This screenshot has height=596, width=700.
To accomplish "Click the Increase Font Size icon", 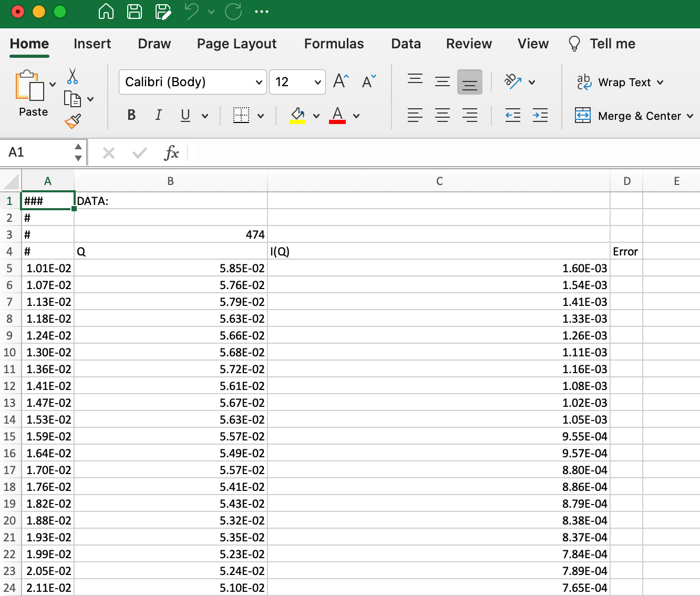I will [341, 81].
